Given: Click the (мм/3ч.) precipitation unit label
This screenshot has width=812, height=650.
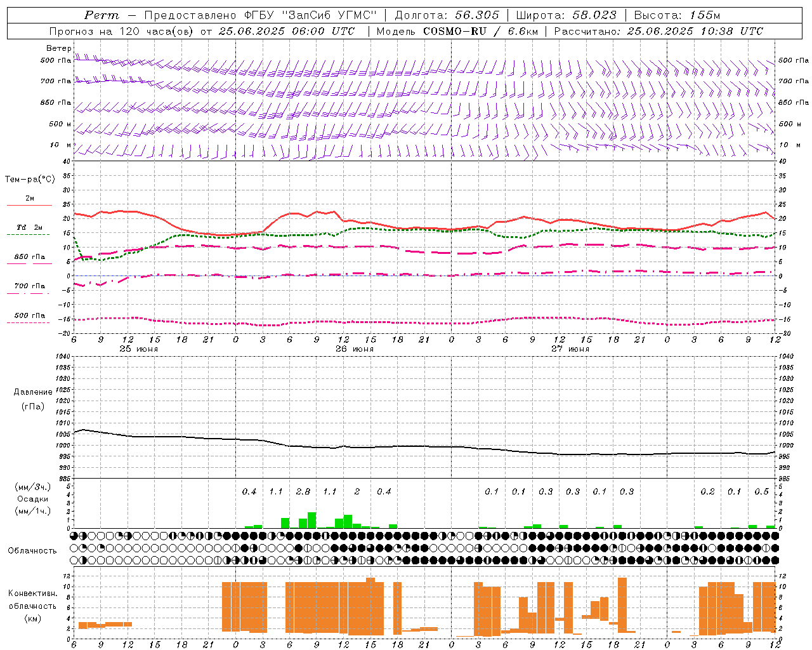Looking at the screenshot, I should click(33, 487).
